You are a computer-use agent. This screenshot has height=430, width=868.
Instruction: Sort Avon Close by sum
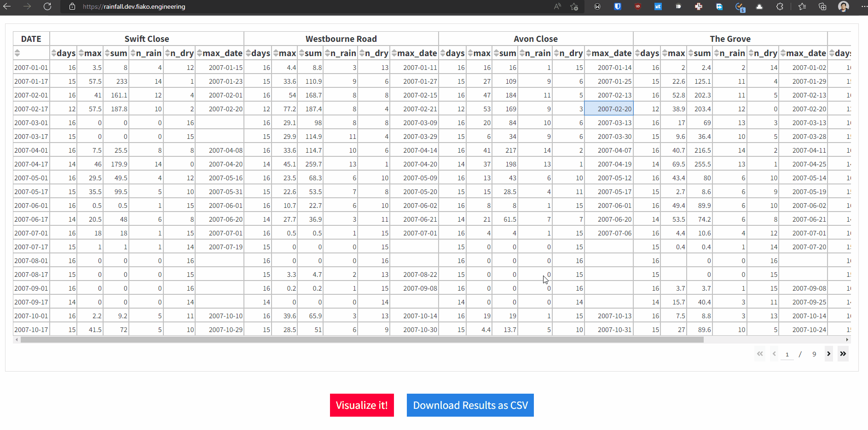[496, 53]
